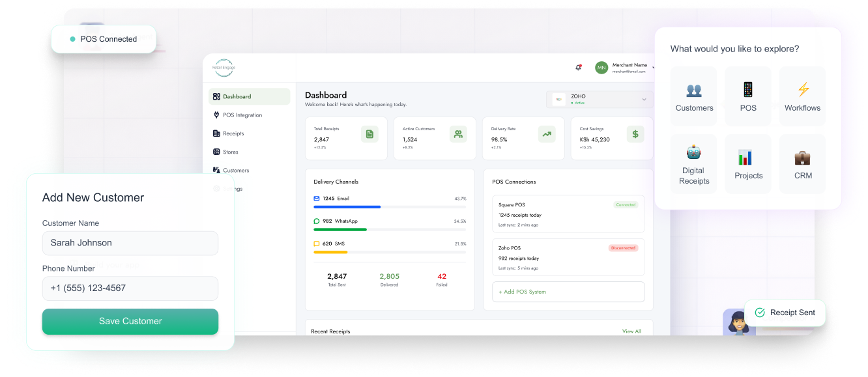The image size is (868, 377).
Task: Follow the View All receipts link
Action: [631, 331]
